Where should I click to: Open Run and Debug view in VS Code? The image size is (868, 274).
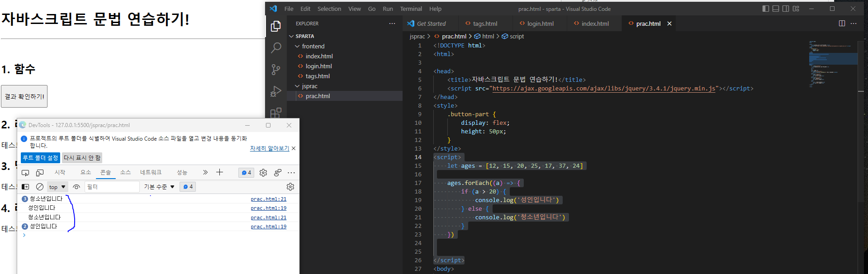275,91
